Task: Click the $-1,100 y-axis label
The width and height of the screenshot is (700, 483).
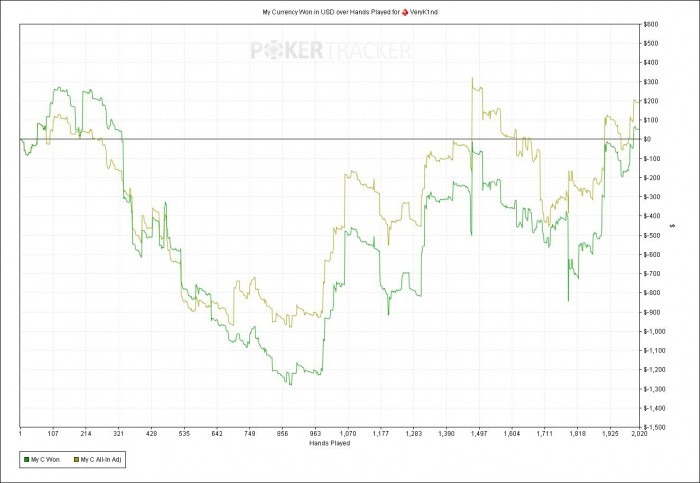Action: click(x=654, y=351)
